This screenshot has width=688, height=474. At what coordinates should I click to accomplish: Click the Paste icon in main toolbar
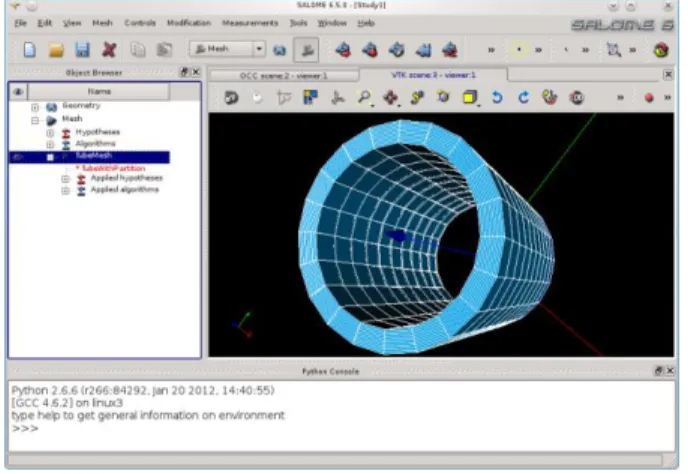(x=164, y=50)
